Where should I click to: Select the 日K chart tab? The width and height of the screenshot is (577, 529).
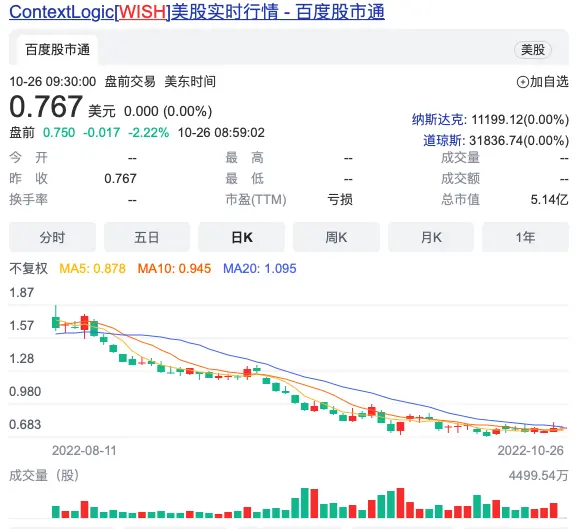pyautogui.click(x=242, y=237)
